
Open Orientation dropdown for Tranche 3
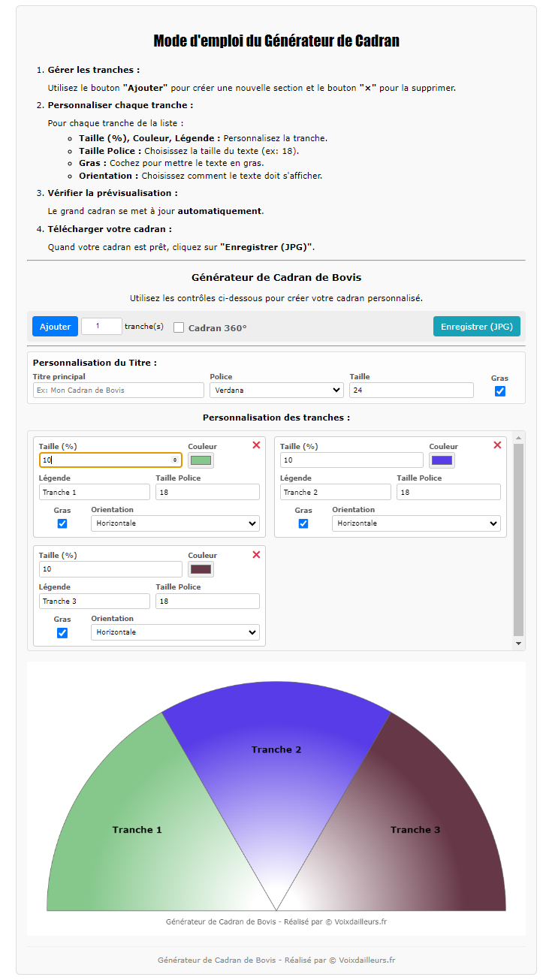[x=175, y=632]
